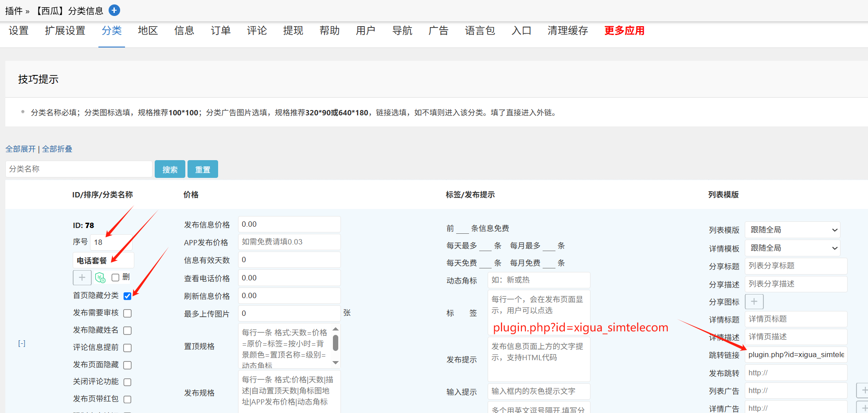This screenshot has width=868, height=413.
Task: Click the 分类名称 search input field
Action: point(79,169)
